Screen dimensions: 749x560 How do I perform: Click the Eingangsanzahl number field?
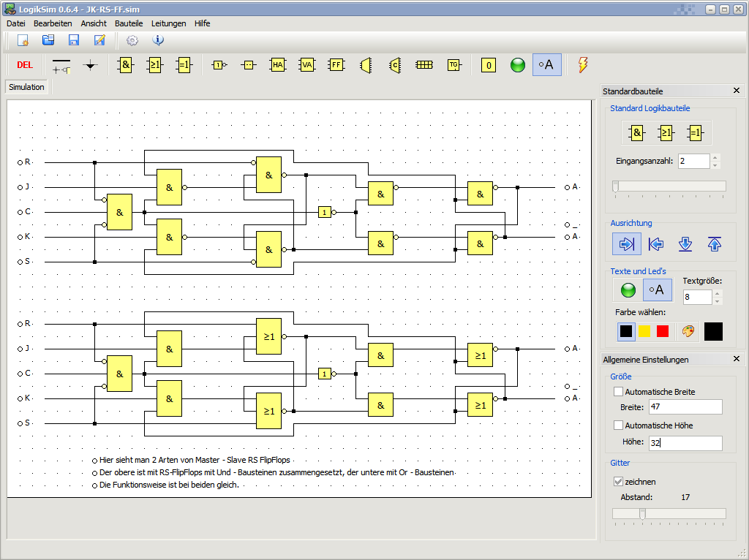tap(693, 161)
